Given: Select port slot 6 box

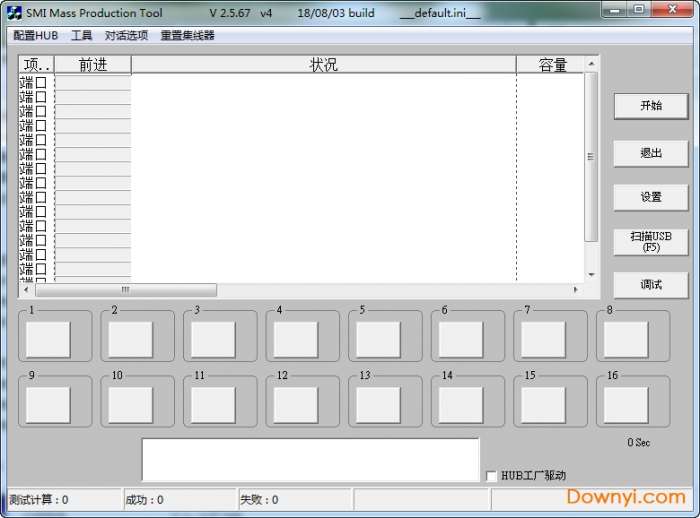Looking at the screenshot, I should [x=461, y=340].
